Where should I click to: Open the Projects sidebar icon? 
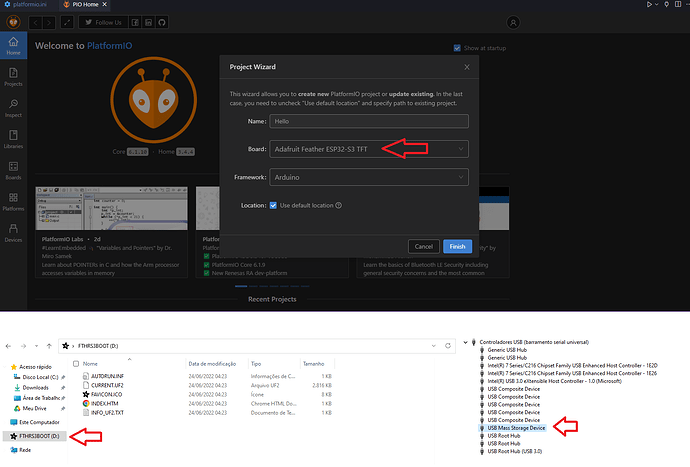(13, 77)
